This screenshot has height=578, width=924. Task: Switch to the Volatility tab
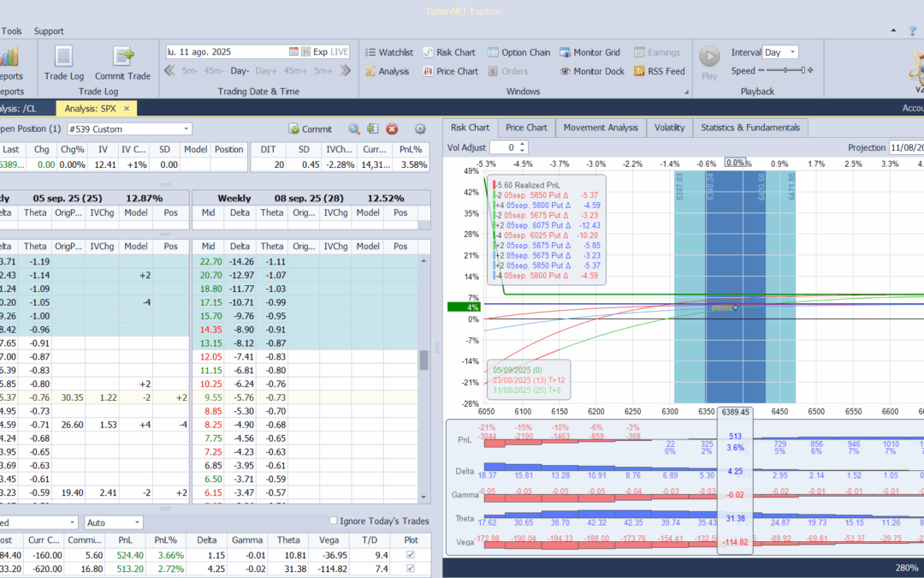tap(669, 128)
